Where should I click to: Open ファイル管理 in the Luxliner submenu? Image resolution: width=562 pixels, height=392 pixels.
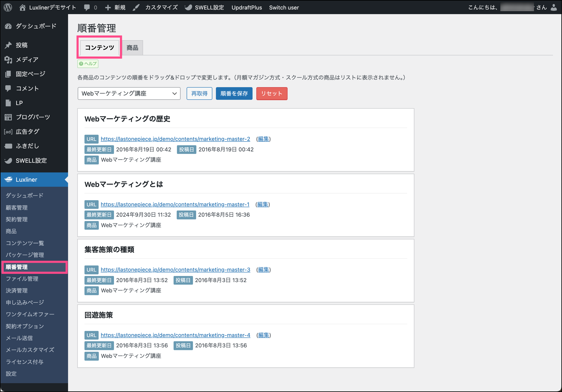click(x=22, y=279)
